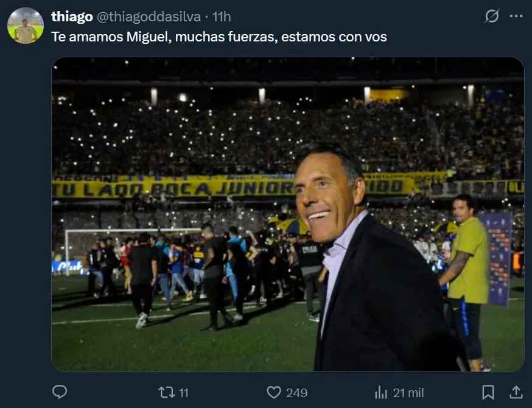Click the reply speech bubble icon
Image resolution: width=532 pixels, height=408 pixels.
pos(60,392)
